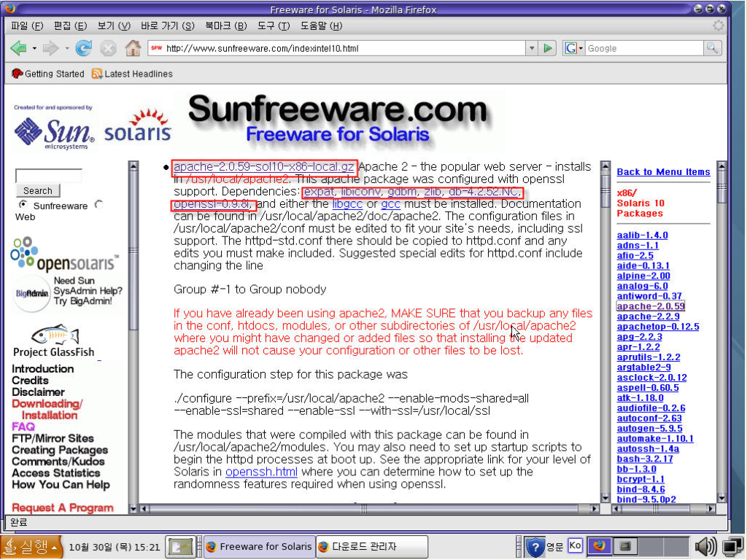Screen dimensions: 747x560
Task: Click the SFW favicon in the address bar
Action: point(157,48)
